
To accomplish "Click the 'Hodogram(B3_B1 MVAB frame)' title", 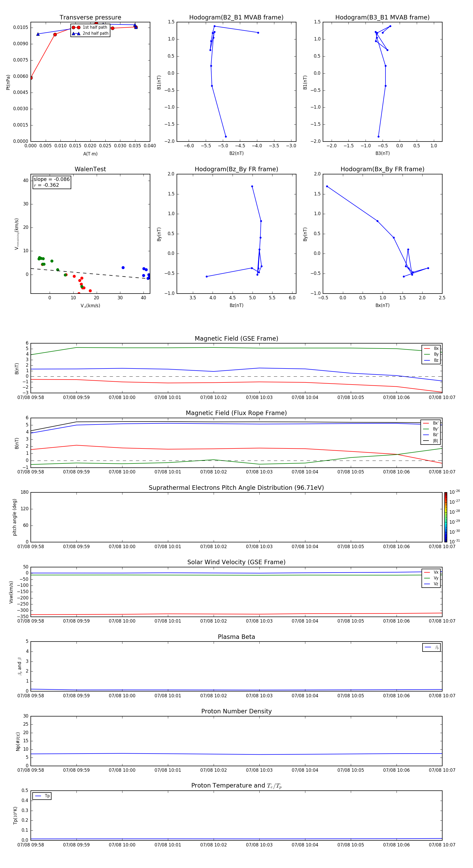I will pos(382,18).
